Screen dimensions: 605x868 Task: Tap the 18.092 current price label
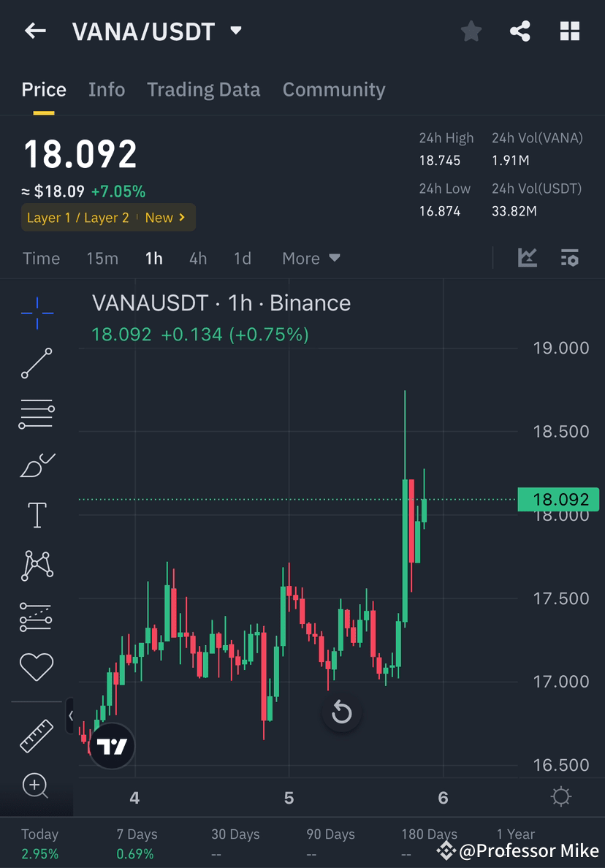(558, 499)
